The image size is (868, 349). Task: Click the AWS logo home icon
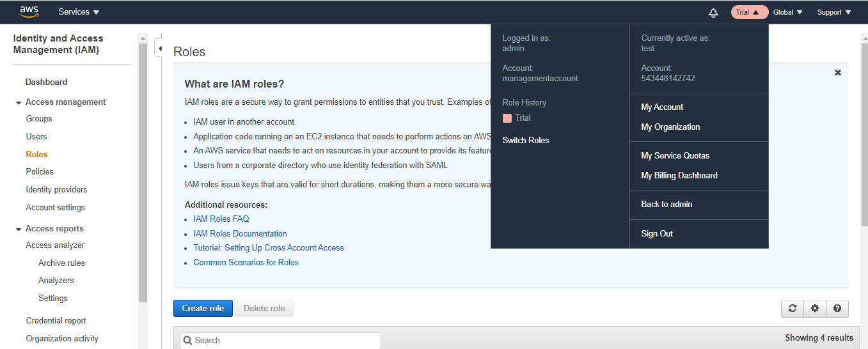pyautogui.click(x=29, y=12)
